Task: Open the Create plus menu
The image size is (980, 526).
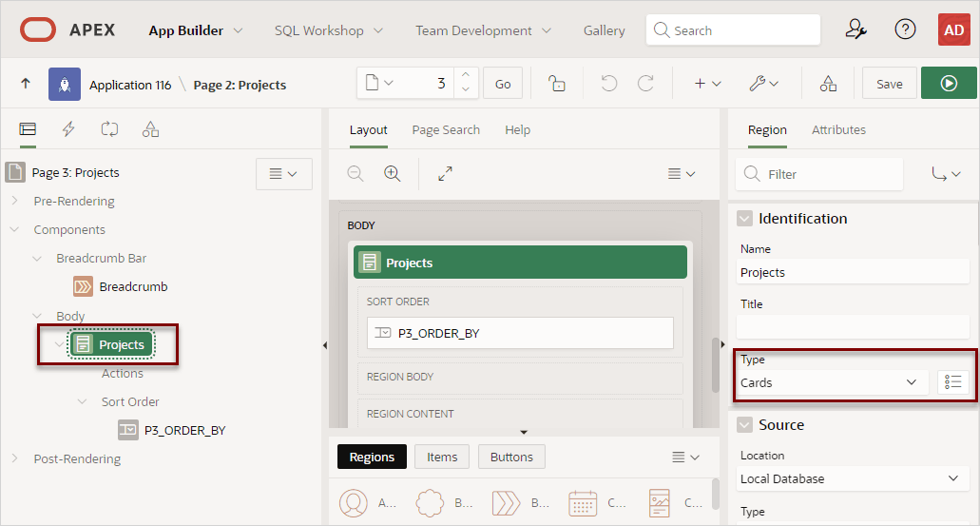Action: (707, 83)
